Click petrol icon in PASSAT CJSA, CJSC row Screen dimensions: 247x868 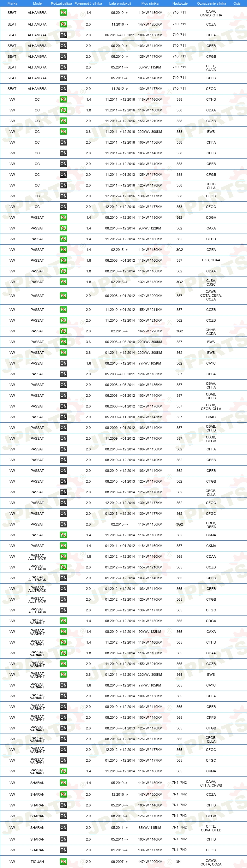click(x=63, y=282)
